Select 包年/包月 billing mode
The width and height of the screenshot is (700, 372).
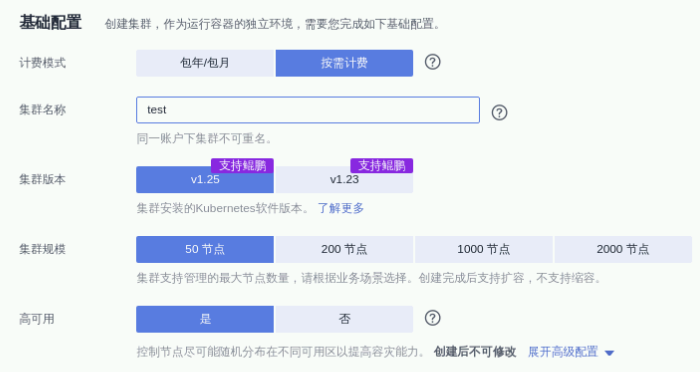(205, 63)
